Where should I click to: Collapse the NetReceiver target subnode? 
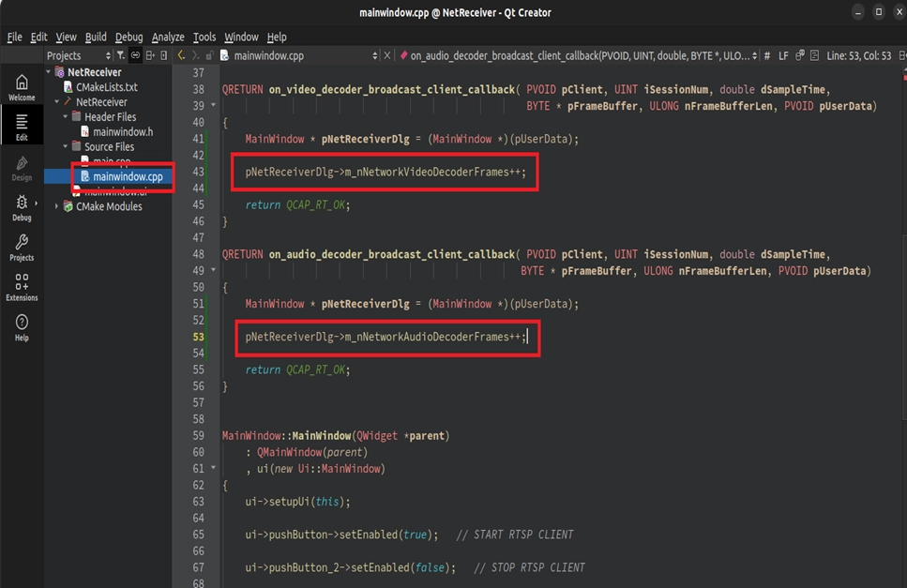pyautogui.click(x=56, y=102)
